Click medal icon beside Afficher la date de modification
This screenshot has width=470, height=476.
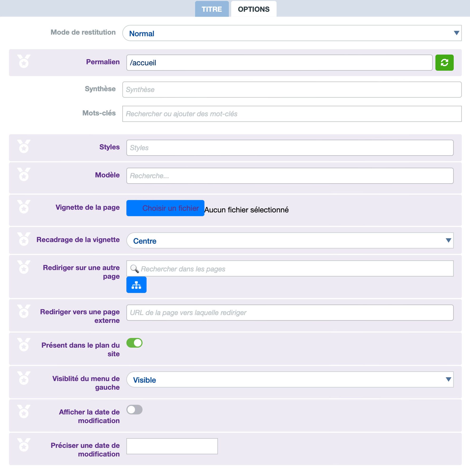tap(24, 412)
